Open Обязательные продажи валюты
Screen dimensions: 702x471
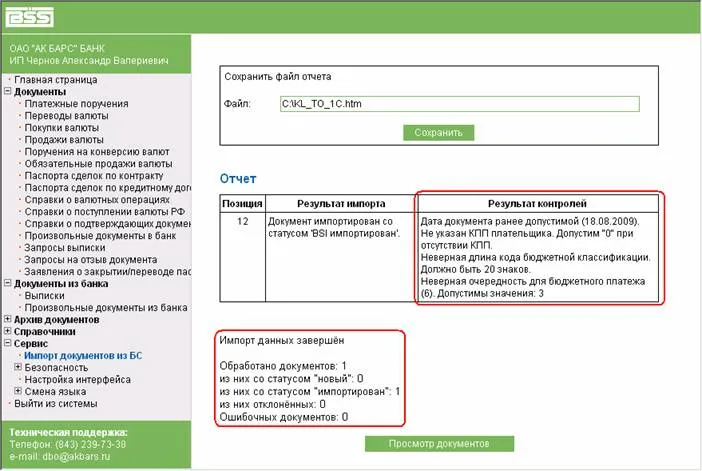pyautogui.click(x=98, y=164)
